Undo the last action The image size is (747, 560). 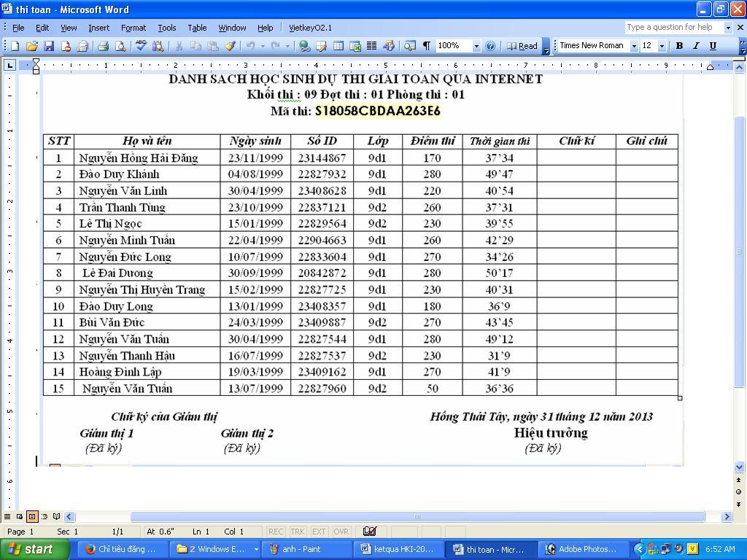point(251,46)
